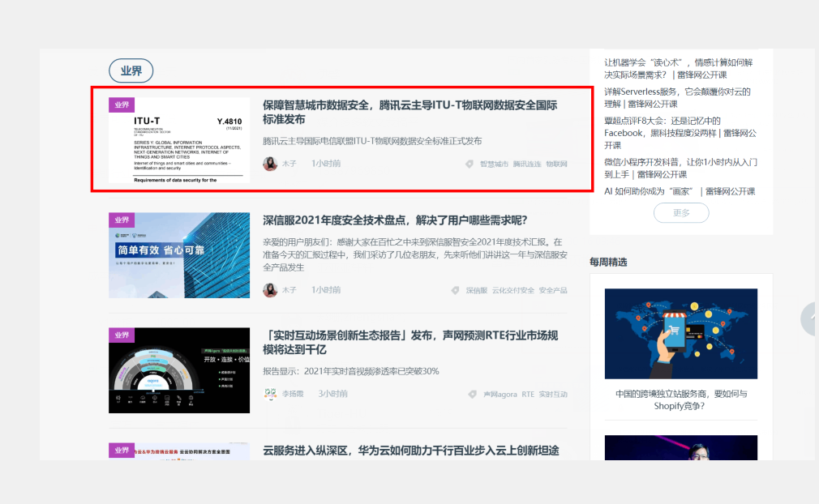Click 1小时前 timestamp on 深信服 article
Viewport: 819px width, 504px height.
[x=326, y=290]
